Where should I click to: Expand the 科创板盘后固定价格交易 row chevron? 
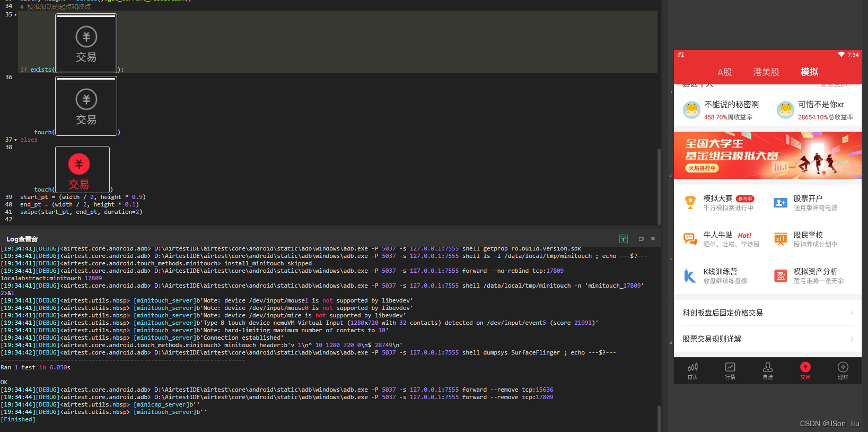tap(852, 313)
